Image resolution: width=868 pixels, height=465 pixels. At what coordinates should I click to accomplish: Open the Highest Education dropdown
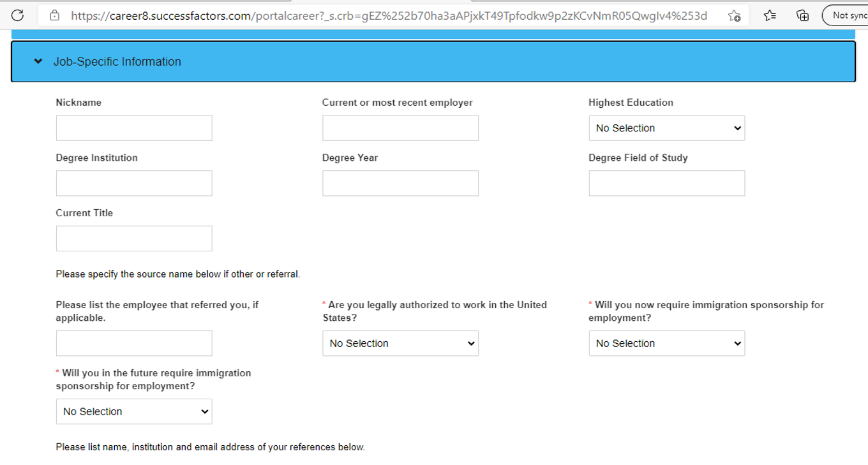point(666,128)
